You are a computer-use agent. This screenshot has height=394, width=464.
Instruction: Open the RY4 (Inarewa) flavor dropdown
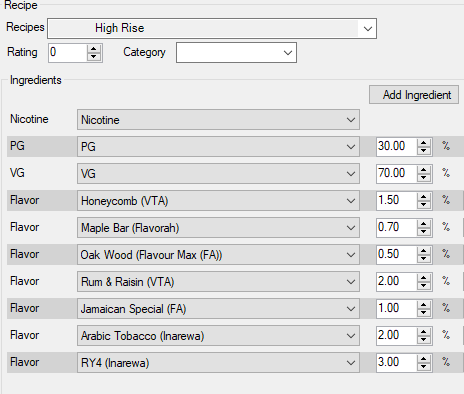(218, 363)
